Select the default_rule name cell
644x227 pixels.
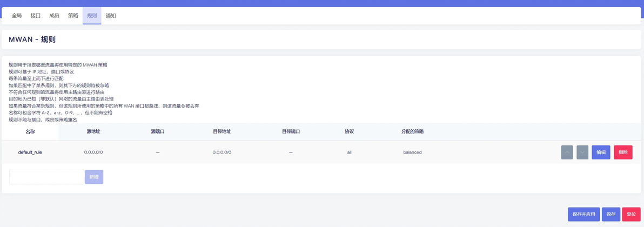pyautogui.click(x=30, y=152)
